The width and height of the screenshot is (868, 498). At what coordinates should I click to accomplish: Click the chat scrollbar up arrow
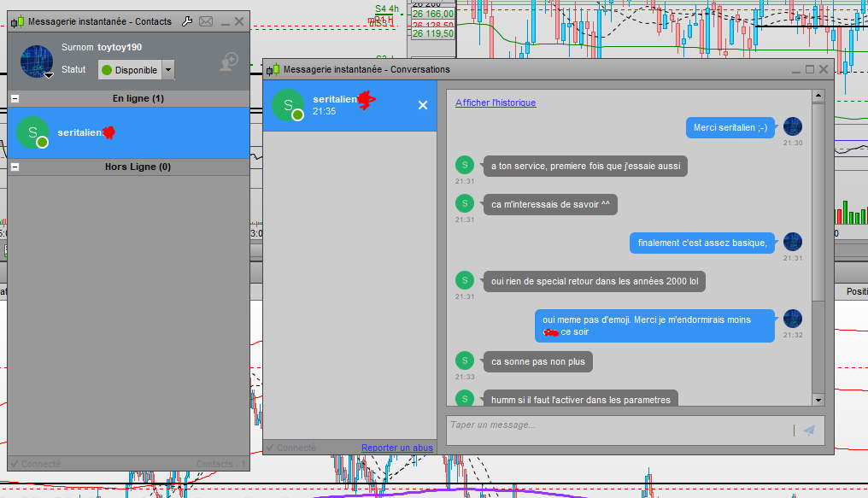coord(818,96)
